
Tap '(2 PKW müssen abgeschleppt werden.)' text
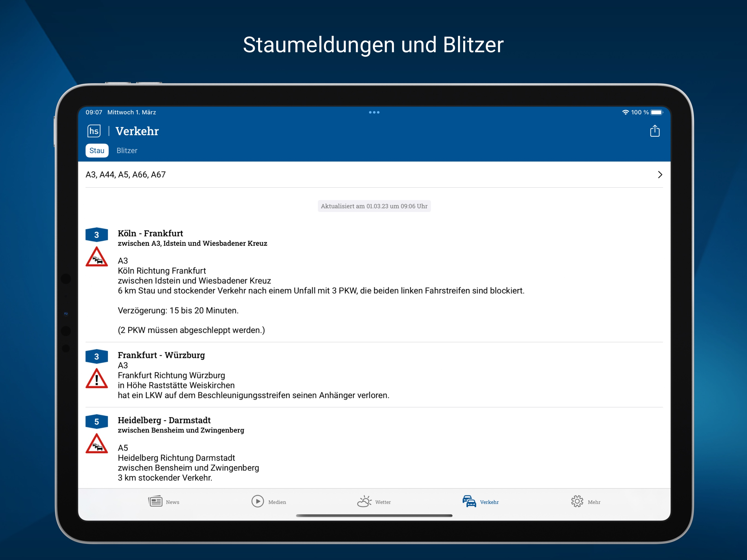191,330
